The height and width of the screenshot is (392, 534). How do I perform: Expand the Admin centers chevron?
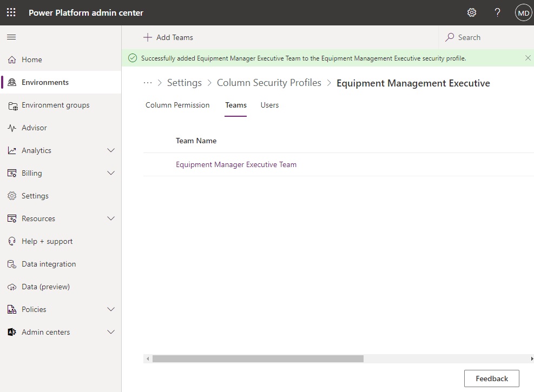[x=111, y=332]
